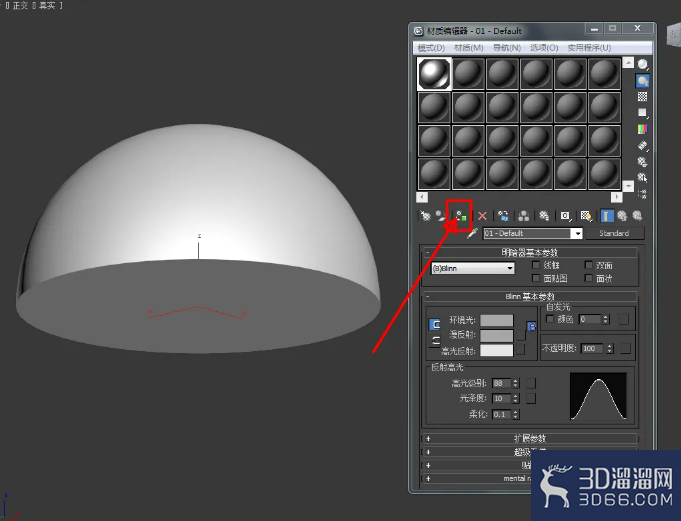Enable the 面状 faceted checkbox

coord(588,278)
